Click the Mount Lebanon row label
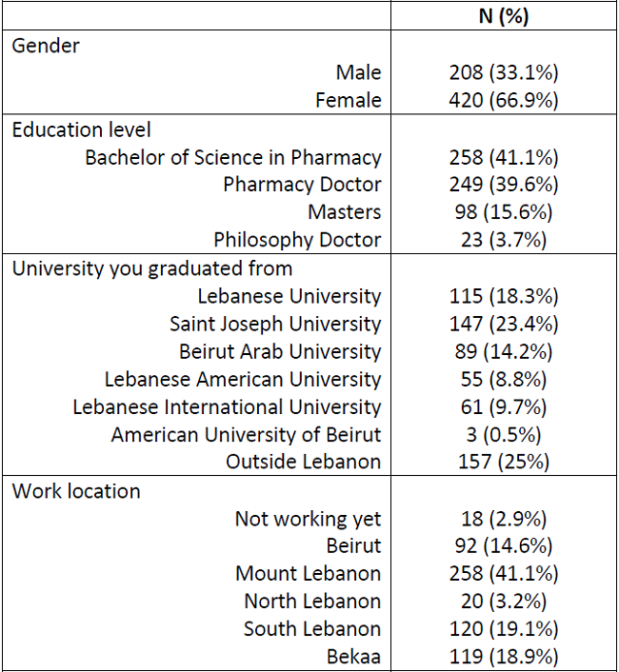The height and width of the screenshot is (672, 619). pos(309,574)
